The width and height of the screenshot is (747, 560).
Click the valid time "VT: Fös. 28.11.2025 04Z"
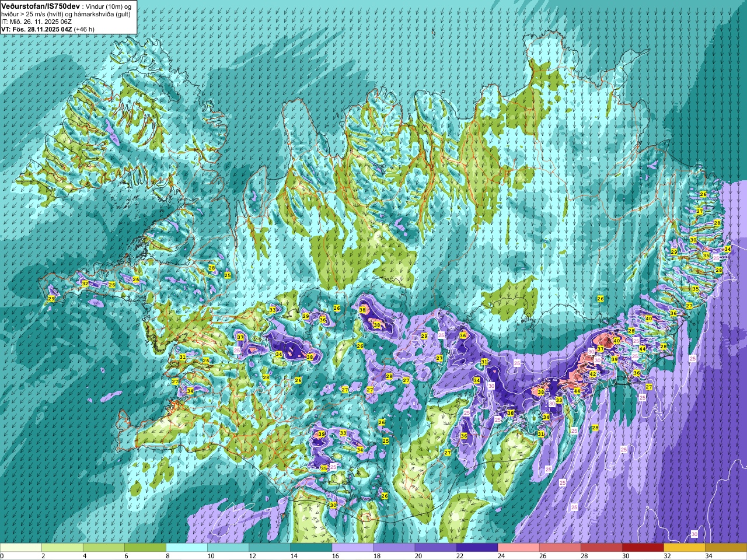[36, 29]
